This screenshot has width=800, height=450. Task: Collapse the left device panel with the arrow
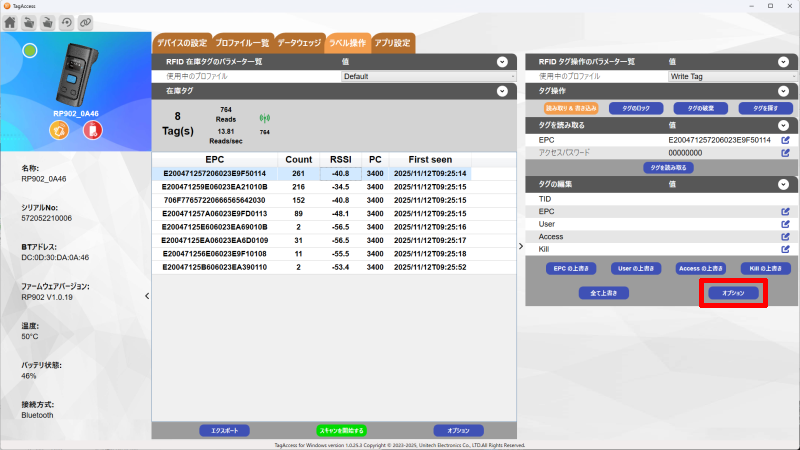(x=147, y=296)
